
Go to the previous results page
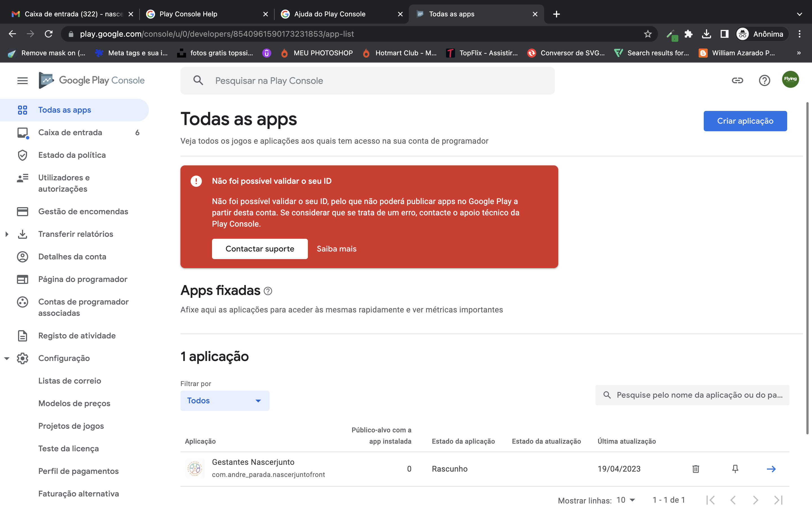click(x=733, y=500)
